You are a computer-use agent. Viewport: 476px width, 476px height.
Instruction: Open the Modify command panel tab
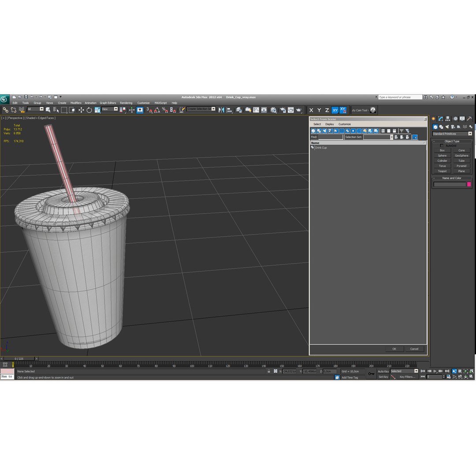[x=440, y=119]
